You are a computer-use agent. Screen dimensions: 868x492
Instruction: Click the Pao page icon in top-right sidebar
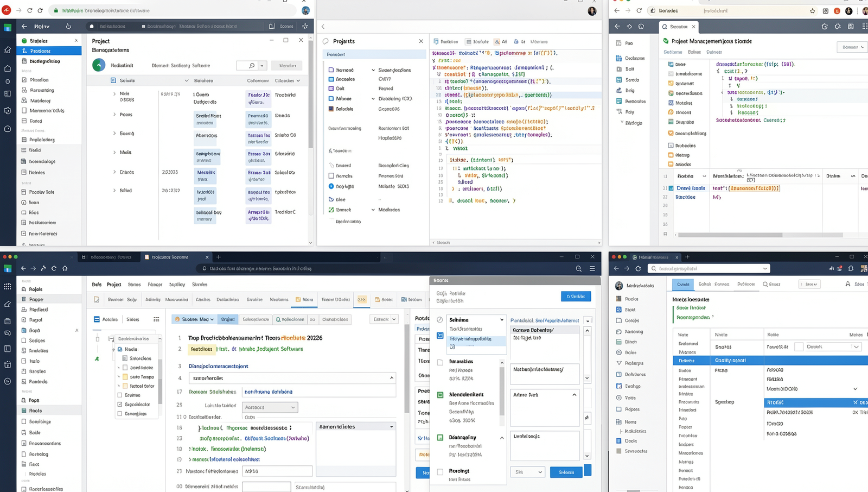(618, 43)
